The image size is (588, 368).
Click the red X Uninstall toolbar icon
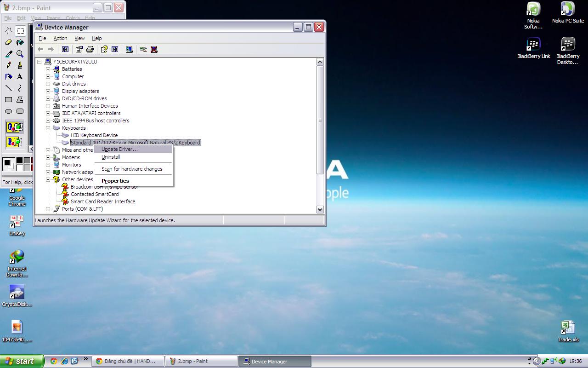pos(154,49)
